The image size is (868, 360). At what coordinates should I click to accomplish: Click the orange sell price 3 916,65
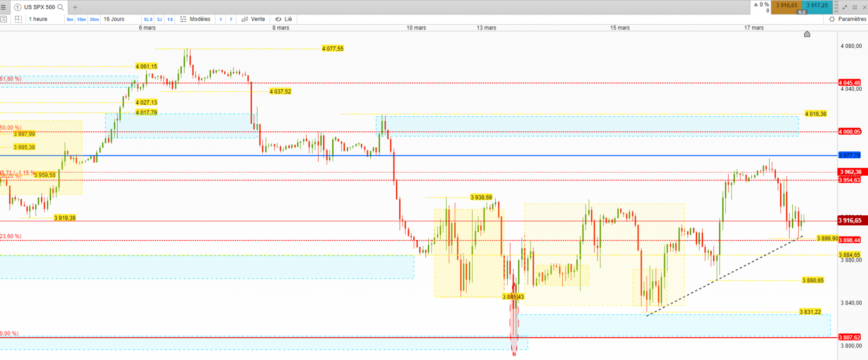click(x=787, y=6)
